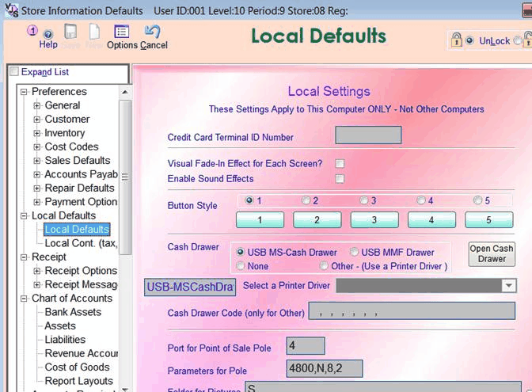Collapse the Receipt tree node
This screenshot has height=392, width=532.
pyautogui.click(x=24, y=257)
